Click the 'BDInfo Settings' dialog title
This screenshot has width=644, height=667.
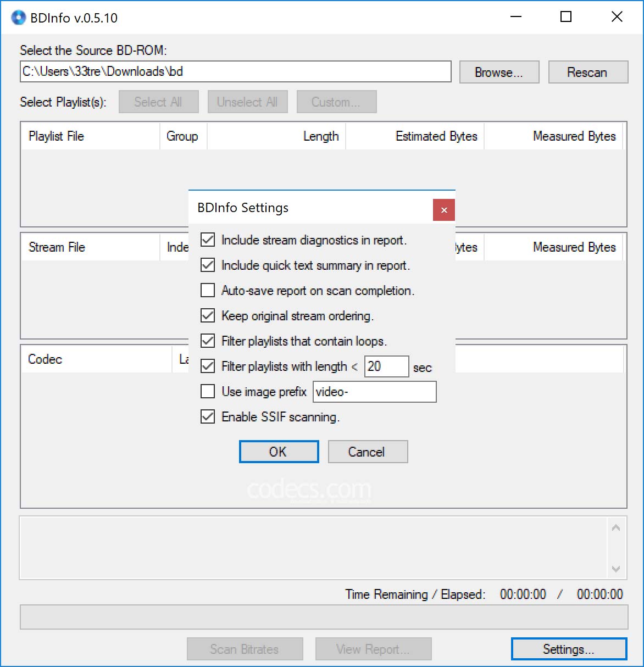(243, 208)
